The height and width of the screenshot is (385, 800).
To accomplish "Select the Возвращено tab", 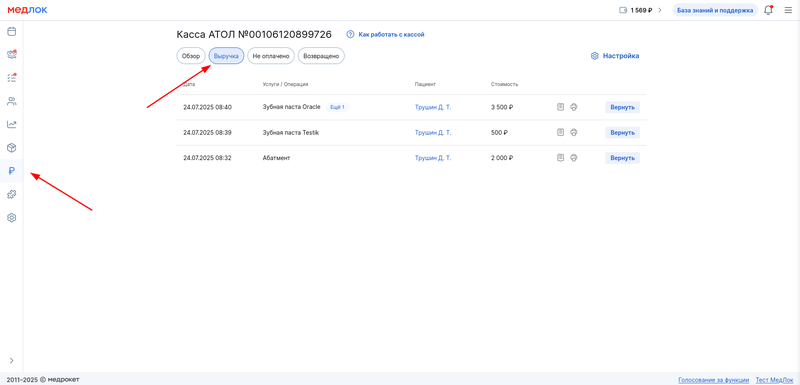I will coord(321,56).
